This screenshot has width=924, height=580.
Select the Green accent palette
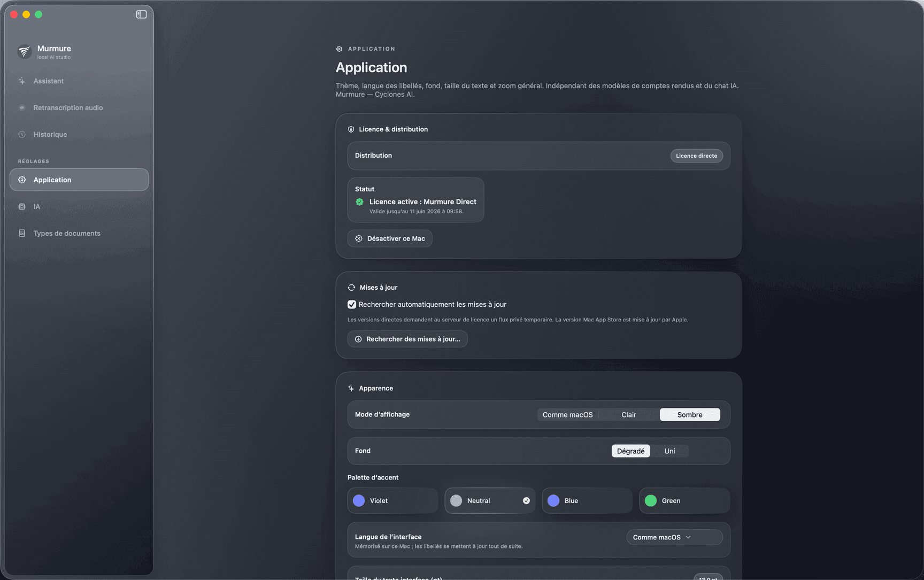tap(684, 501)
